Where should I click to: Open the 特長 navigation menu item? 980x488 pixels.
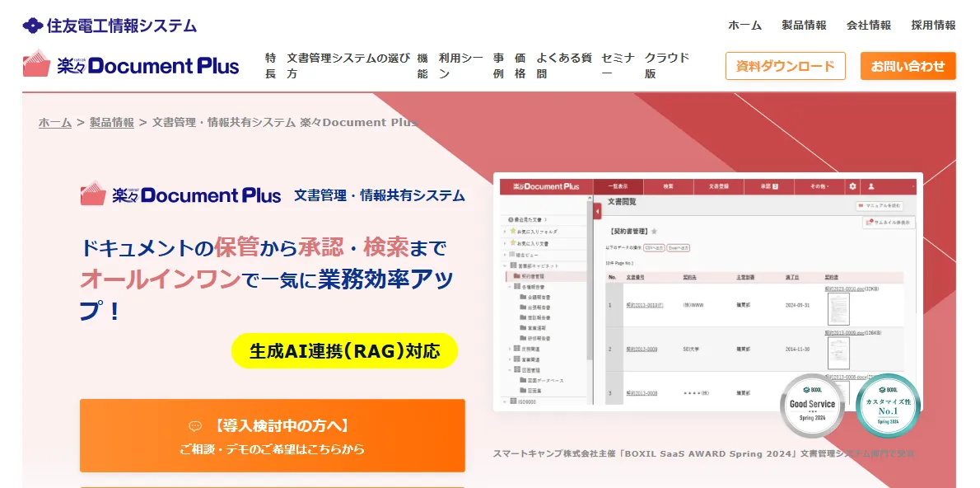click(x=271, y=65)
